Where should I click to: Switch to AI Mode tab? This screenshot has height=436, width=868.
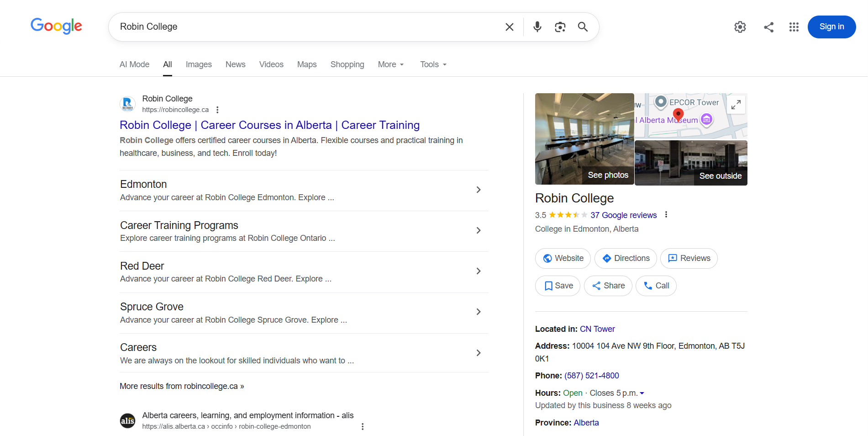(134, 64)
